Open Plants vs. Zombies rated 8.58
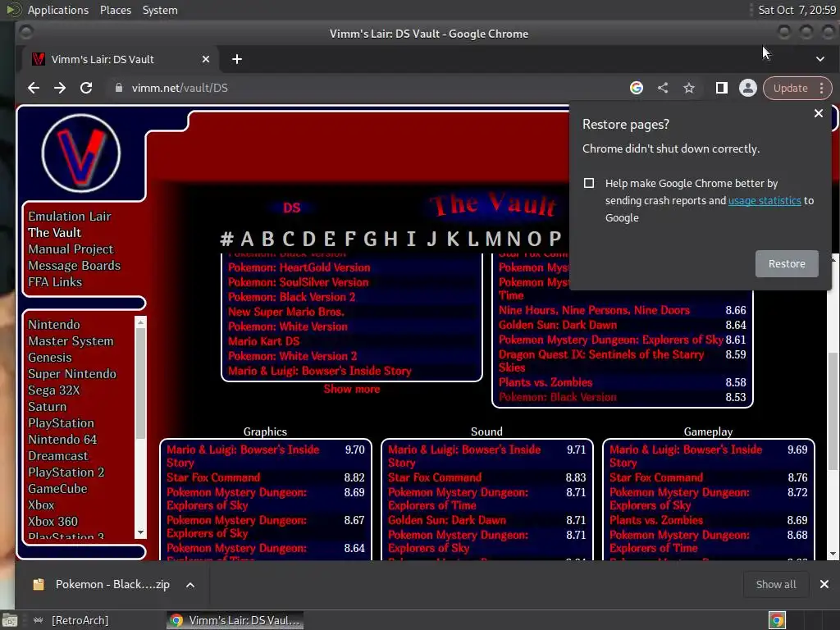 tap(546, 382)
